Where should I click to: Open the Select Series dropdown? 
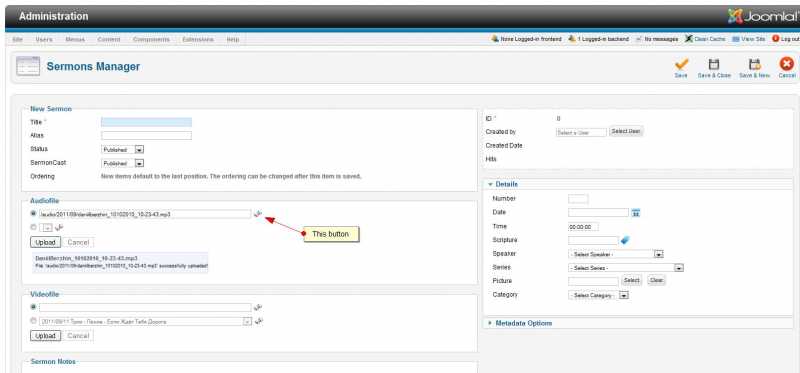point(626,267)
